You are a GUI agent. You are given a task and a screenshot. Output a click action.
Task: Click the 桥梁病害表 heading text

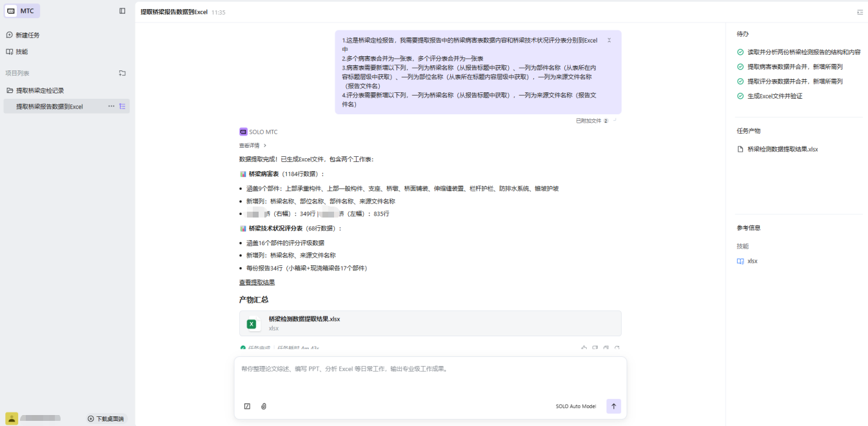(x=264, y=174)
